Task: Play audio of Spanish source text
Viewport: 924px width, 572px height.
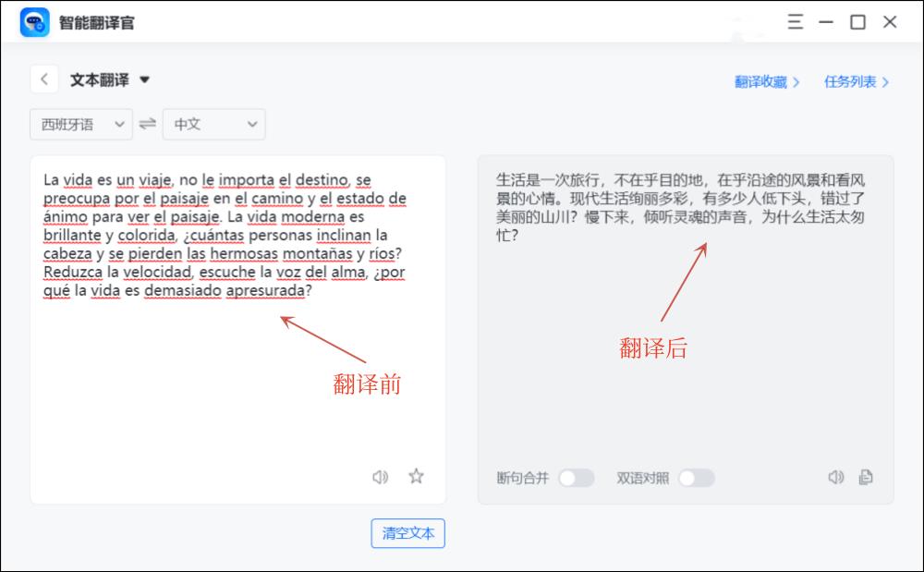Action: pyautogui.click(x=380, y=477)
